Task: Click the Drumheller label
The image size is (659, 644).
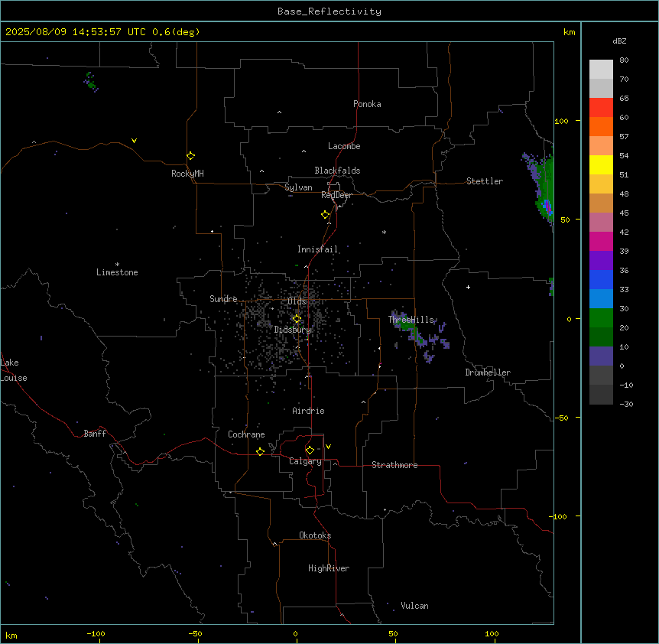Action: [x=488, y=372]
